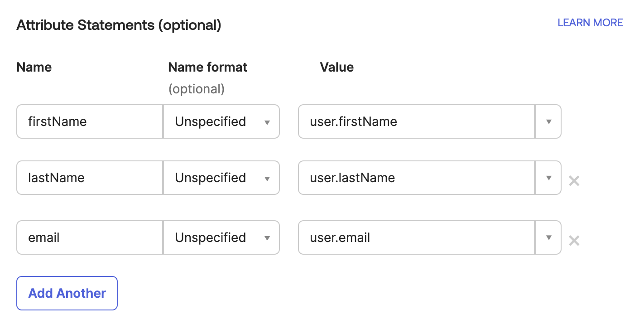
Task: Click the Attribute Statements (optional) heading
Action: pos(119,25)
